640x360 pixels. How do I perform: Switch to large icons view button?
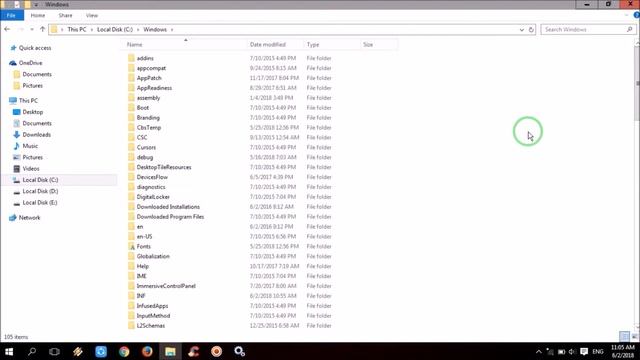634,336
